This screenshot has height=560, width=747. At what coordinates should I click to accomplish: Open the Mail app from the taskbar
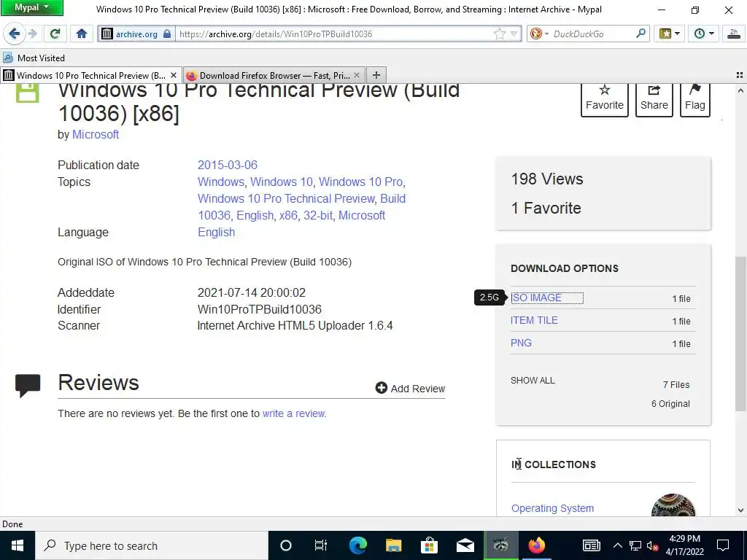[465, 545]
